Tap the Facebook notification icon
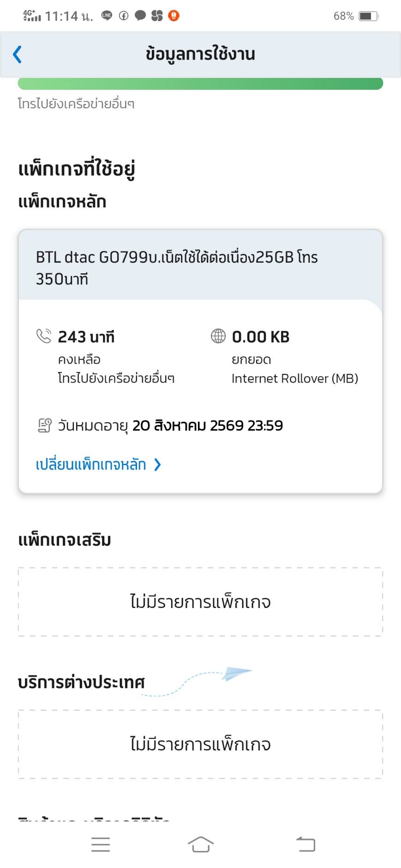This screenshot has width=401, height=868. [x=124, y=16]
